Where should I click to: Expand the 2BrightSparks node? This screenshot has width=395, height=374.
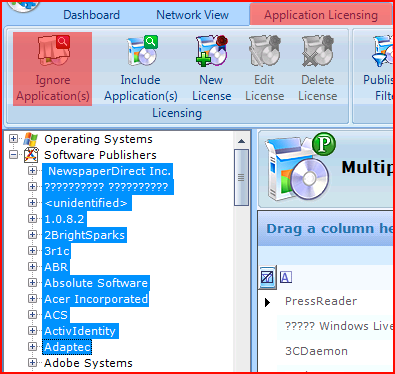click(x=32, y=234)
